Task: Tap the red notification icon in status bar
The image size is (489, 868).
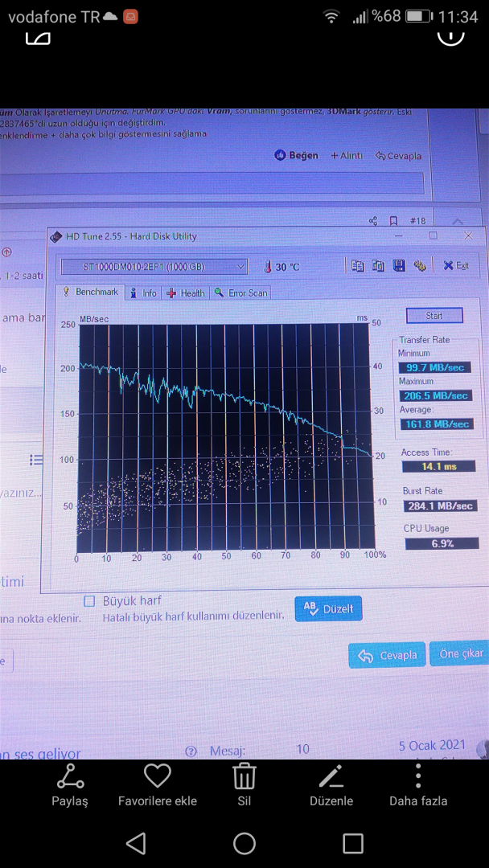Action: [130, 17]
